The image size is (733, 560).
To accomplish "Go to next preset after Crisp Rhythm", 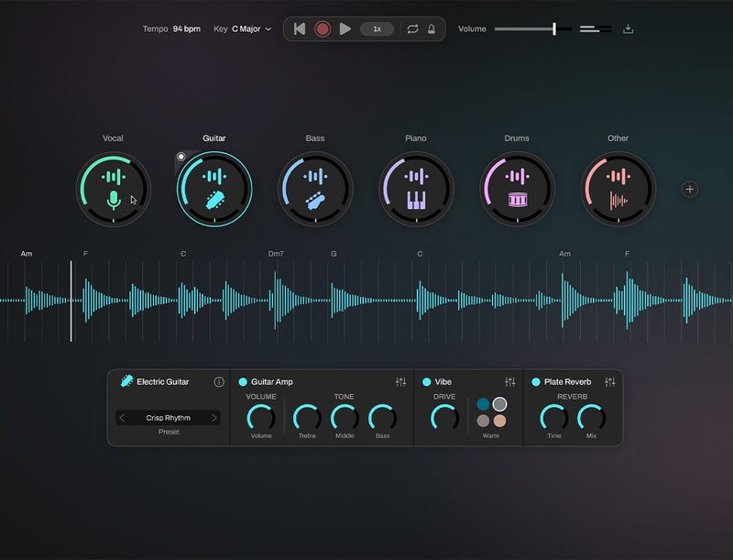I will tap(214, 417).
